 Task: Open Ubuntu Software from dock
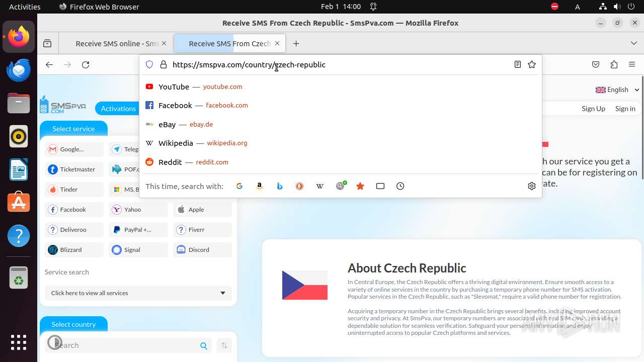(x=19, y=203)
